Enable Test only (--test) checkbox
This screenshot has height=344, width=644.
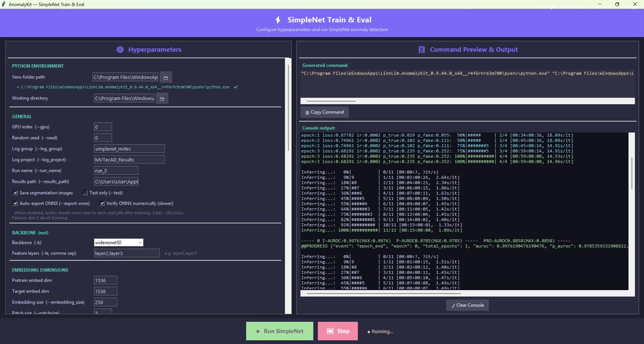click(85, 193)
